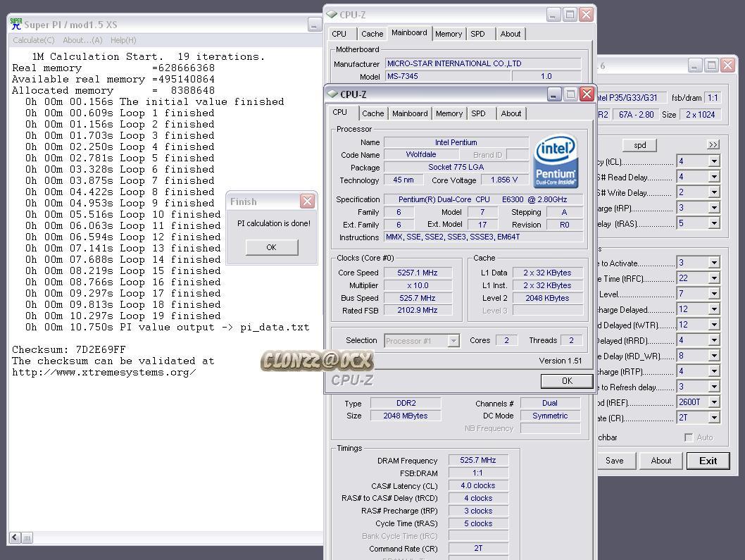The image size is (745, 560).
Task: Click the Code Name value Wolfdale
Action: pyautogui.click(x=421, y=154)
